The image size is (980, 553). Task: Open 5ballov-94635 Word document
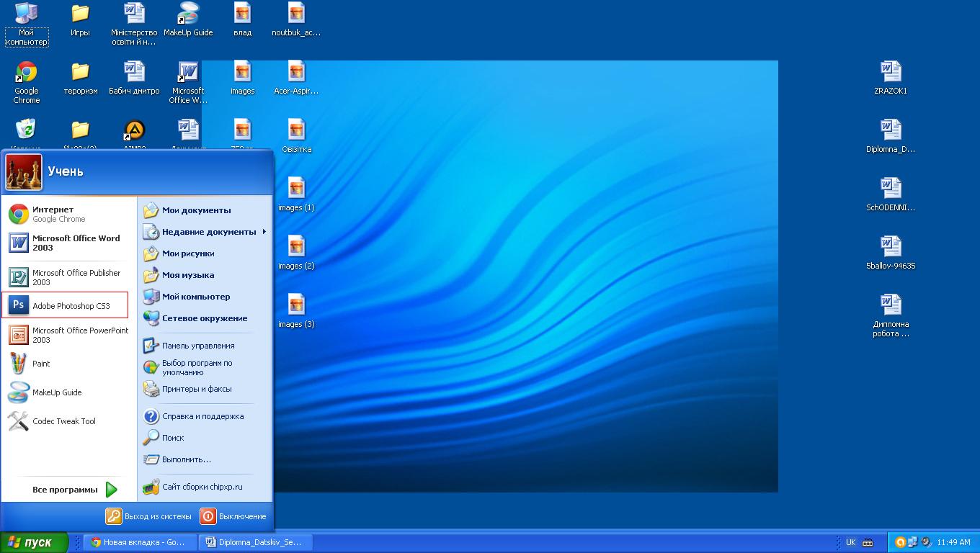pyautogui.click(x=891, y=253)
